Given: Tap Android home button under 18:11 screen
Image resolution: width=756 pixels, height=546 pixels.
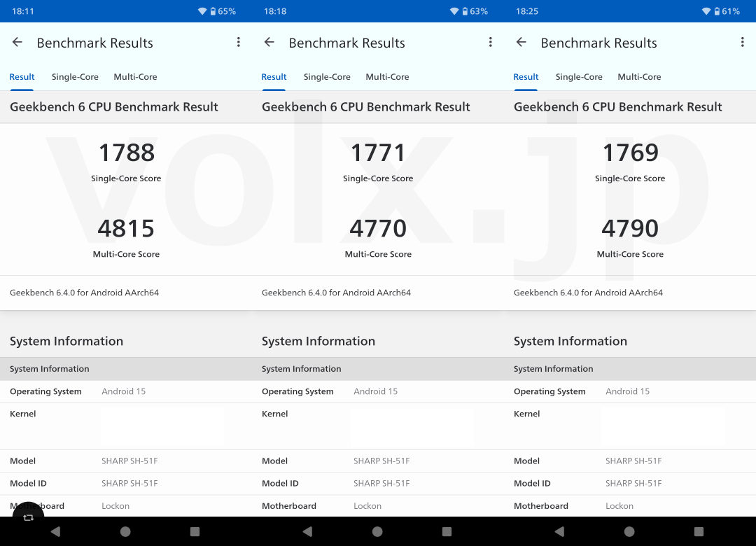Looking at the screenshot, I should tap(125, 531).
